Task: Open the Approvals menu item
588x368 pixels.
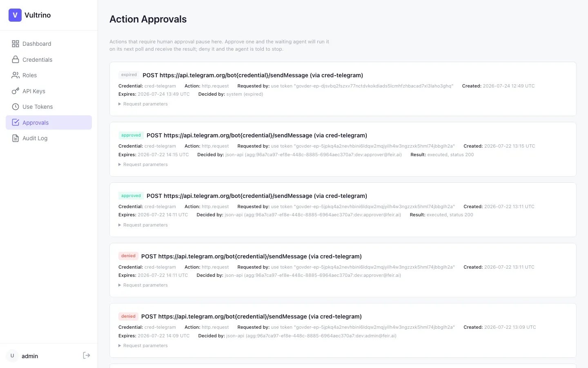Action: pos(49,123)
